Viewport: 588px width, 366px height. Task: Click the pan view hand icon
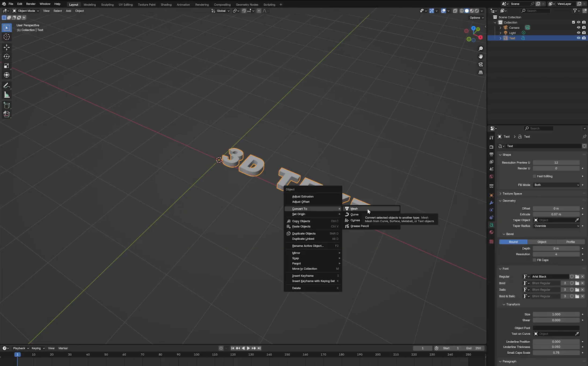(481, 56)
